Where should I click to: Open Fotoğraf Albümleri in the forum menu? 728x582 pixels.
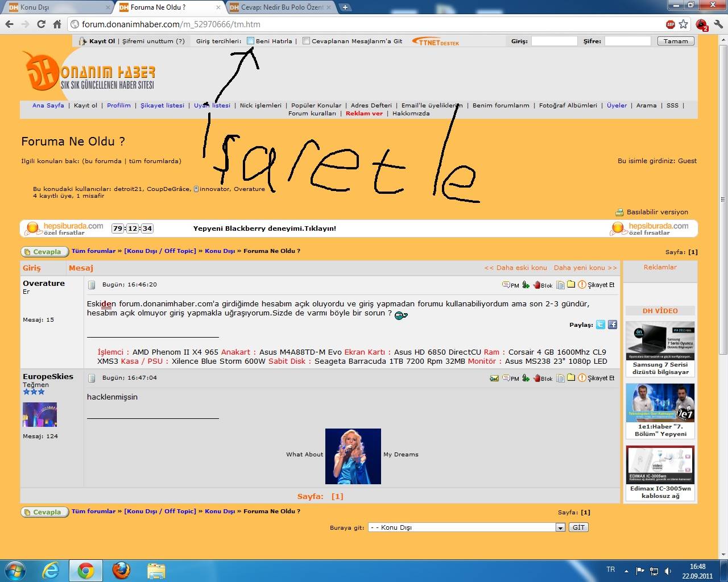(568, 105)
